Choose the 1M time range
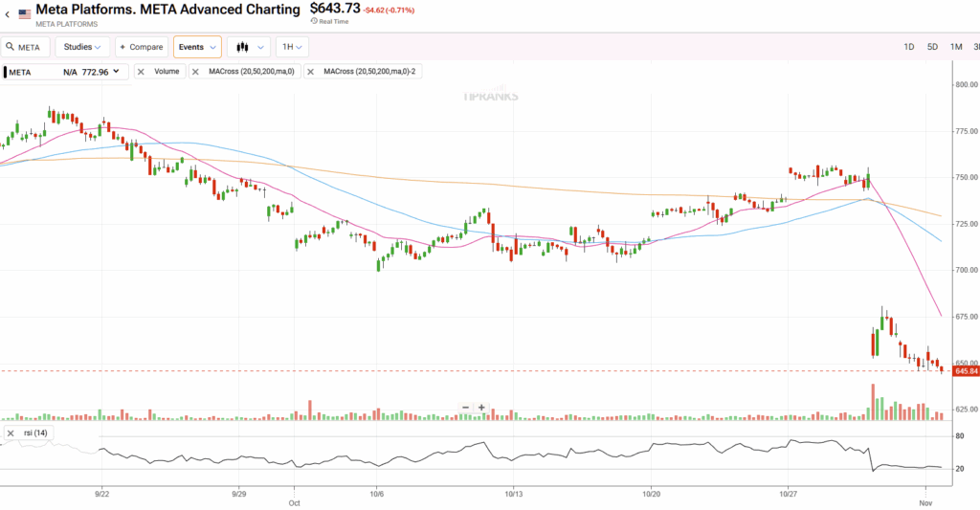 coord(956,47)
